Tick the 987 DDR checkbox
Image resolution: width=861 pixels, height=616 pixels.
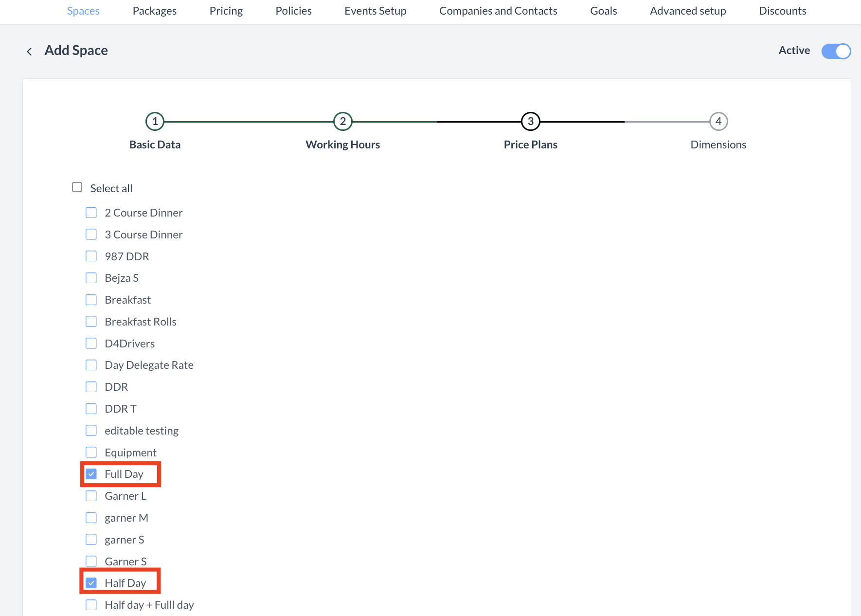pyautogui.click(x=91, y=256)
